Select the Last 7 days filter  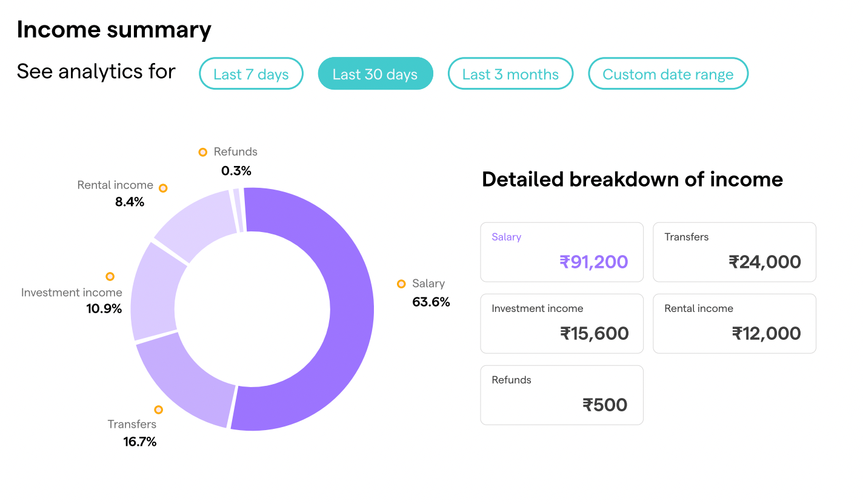tap(251, 74)
